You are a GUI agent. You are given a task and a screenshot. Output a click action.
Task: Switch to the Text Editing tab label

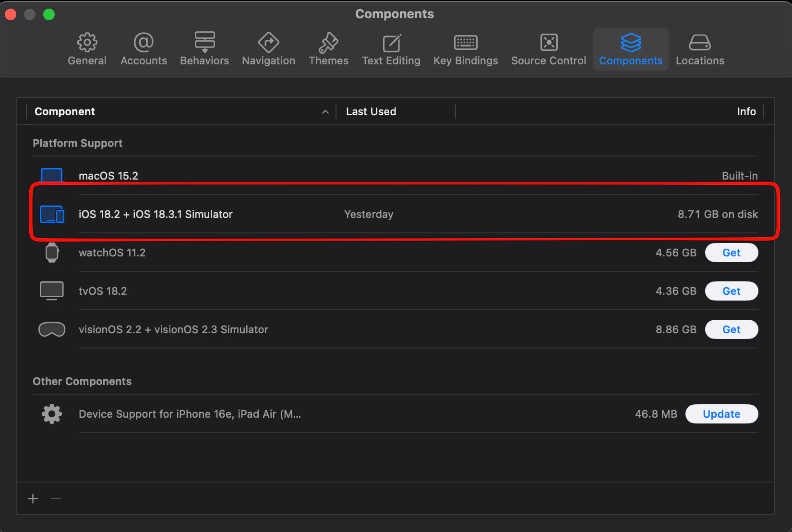391,61
